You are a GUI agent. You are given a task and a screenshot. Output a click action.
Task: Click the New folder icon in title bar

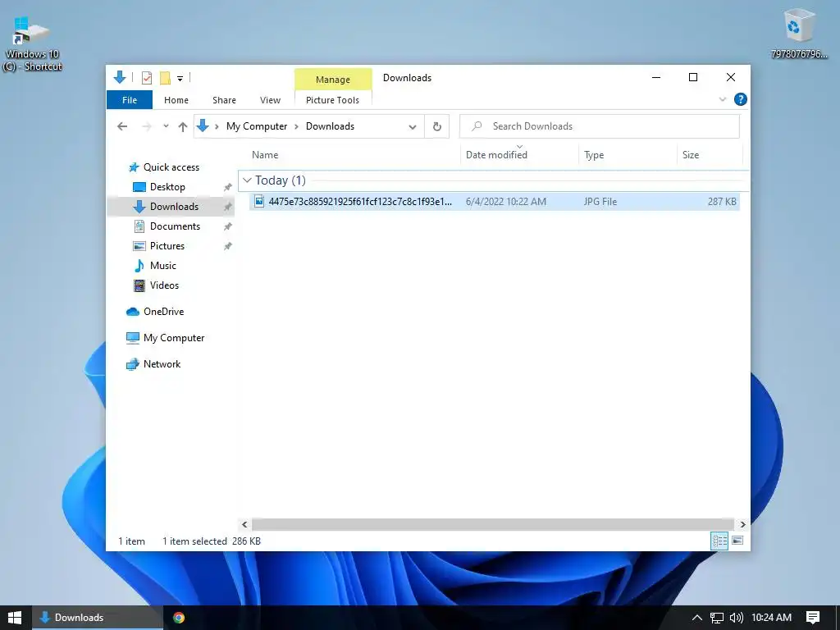coord(165,78)
